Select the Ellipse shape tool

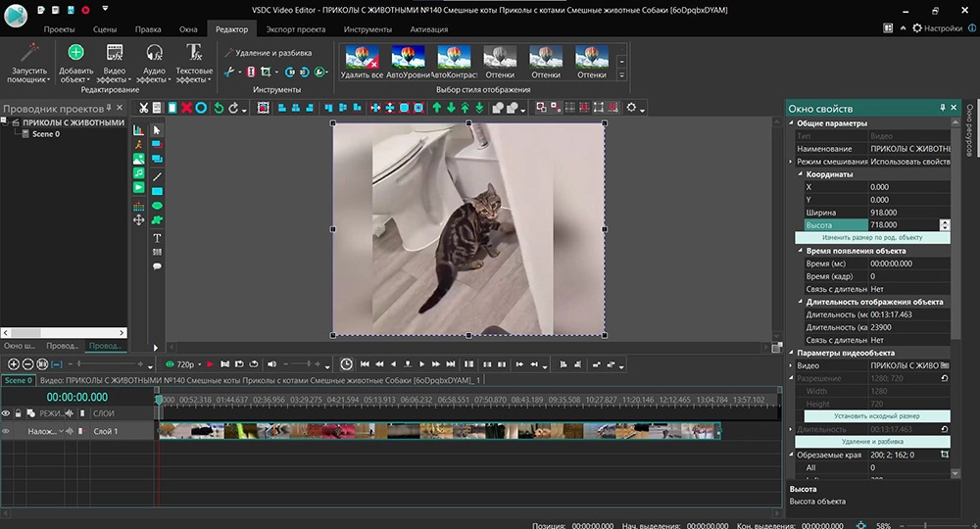pos(157,206)
